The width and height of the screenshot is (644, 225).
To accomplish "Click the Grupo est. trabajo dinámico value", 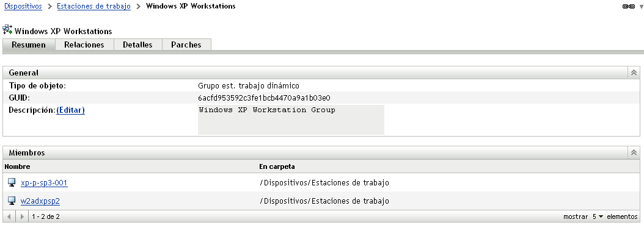I will [249, 85].
